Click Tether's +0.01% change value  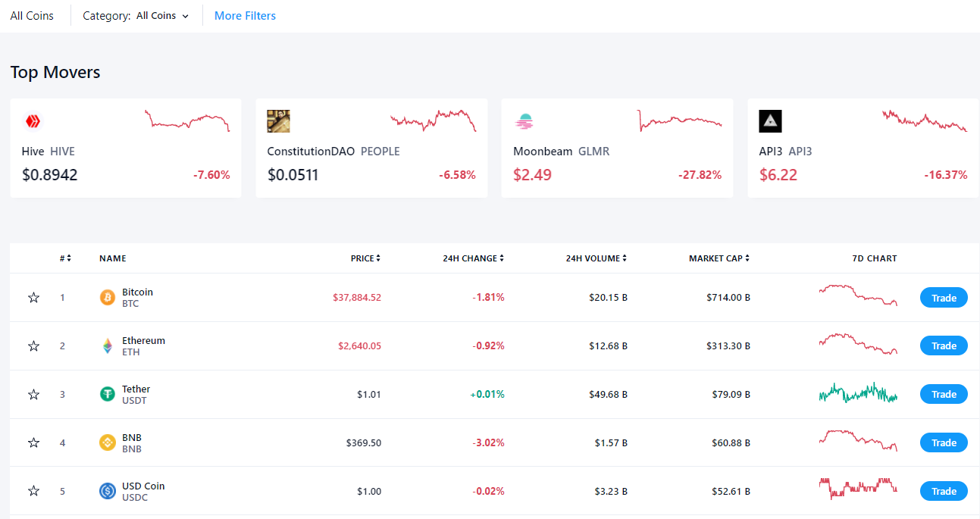(x=487, y=394)
